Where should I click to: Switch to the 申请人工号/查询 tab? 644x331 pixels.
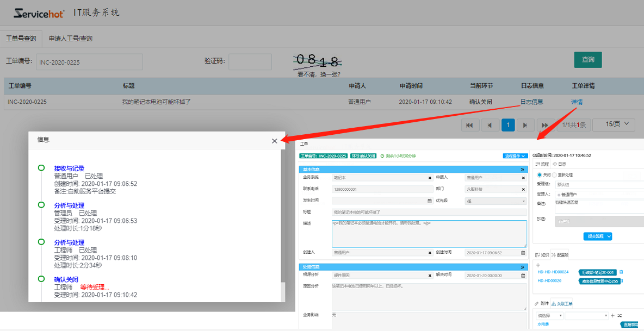click(x=71, y=39)
